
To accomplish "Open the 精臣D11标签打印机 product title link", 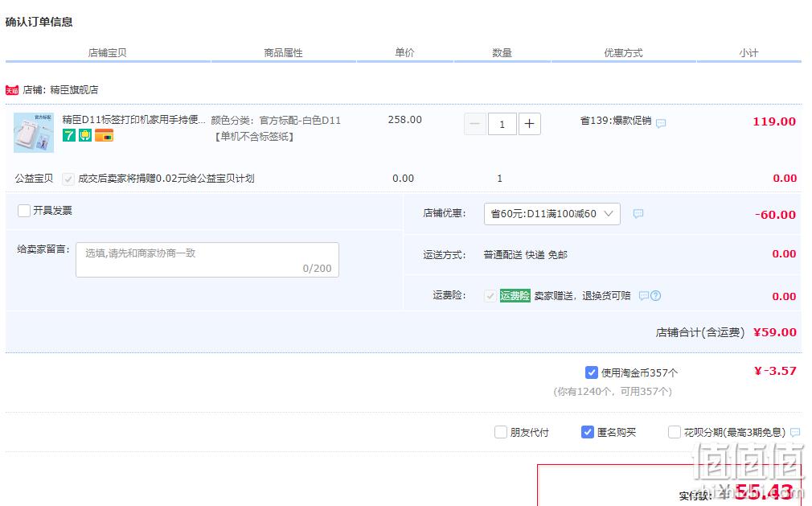I will 134,120.
